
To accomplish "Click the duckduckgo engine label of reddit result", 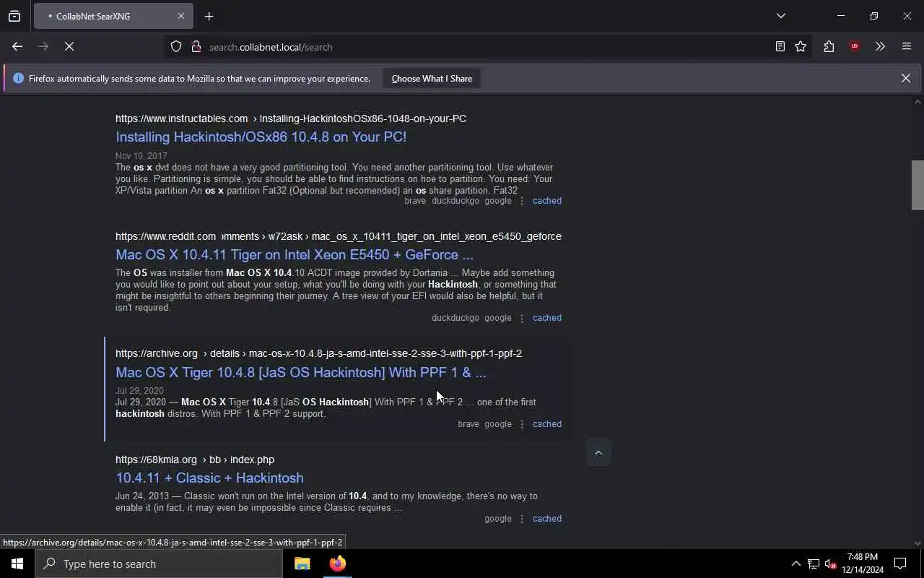I will coord(455,318).
